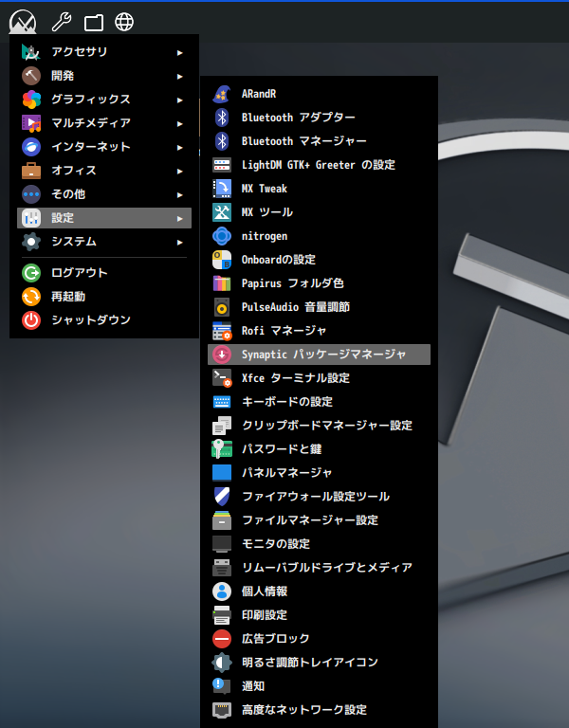
Task: Click the PulseAudio speaker icon
Action: (x=222, y=307)
